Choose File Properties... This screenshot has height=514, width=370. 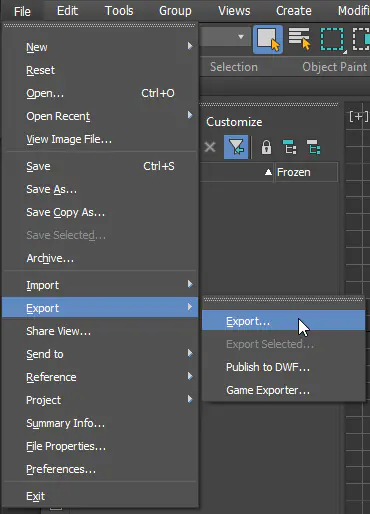click(x=100, y=446)
